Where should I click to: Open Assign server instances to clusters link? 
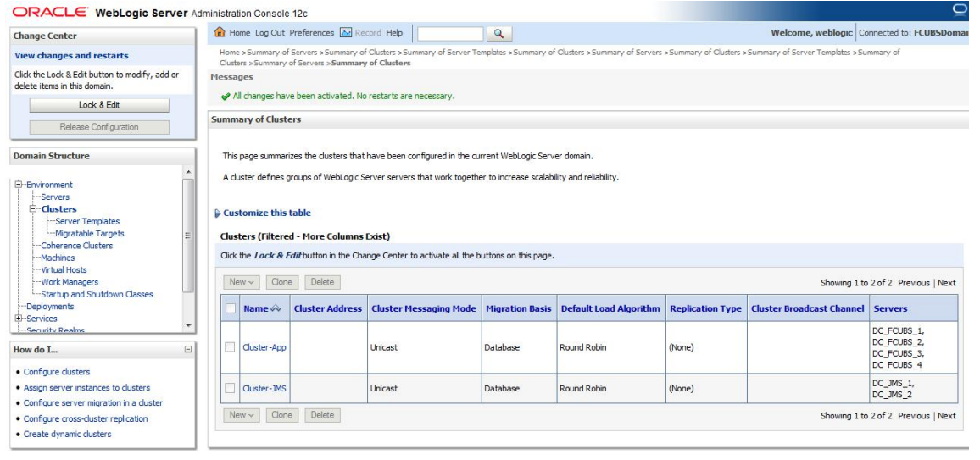click(86, 388)
